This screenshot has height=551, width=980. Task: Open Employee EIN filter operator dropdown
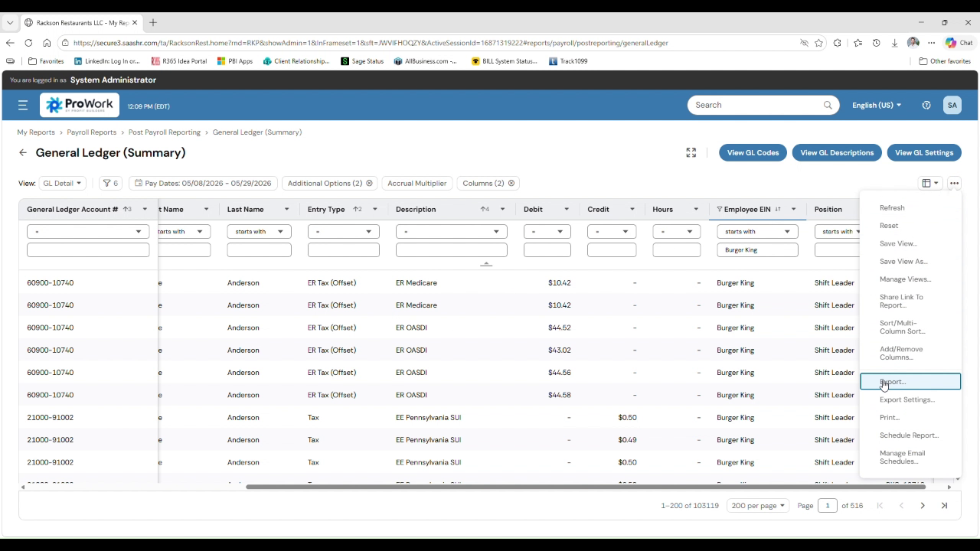pyautogui.click(x=757, y=231)
